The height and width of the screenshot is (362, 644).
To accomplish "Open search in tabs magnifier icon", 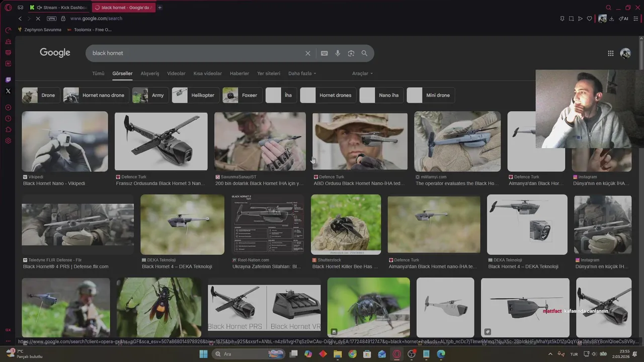I will [x=608, y=8].
